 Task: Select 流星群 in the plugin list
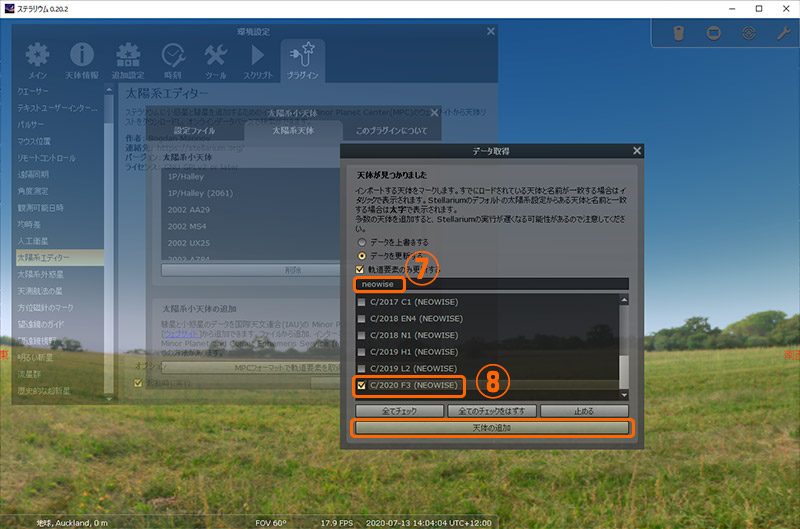pyautogui.click(x=60, y=374)
